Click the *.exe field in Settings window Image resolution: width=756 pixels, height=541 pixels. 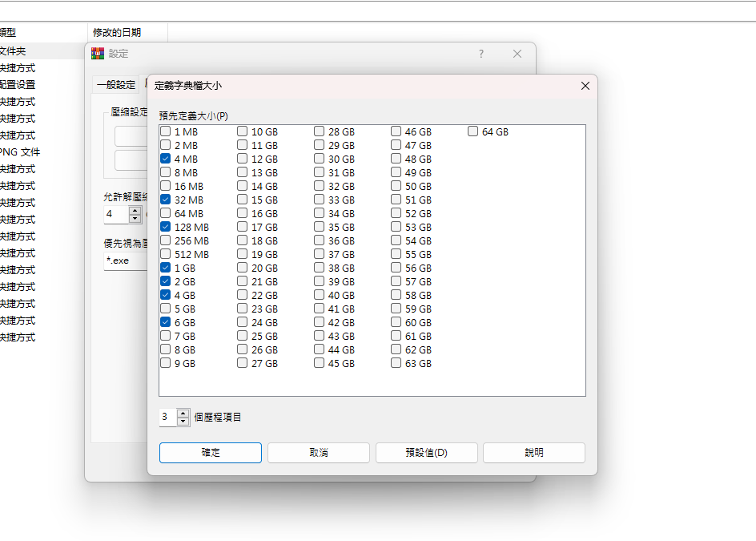coord(126,261)
